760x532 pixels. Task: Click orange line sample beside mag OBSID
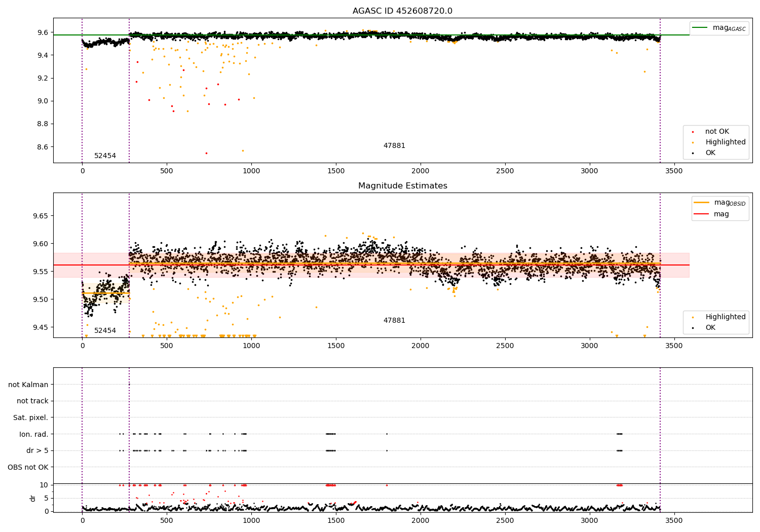point(702,203)
